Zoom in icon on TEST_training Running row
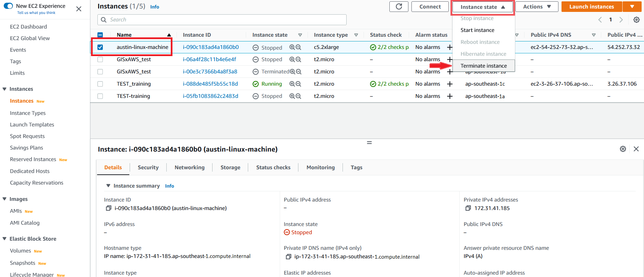 point(292,84)
